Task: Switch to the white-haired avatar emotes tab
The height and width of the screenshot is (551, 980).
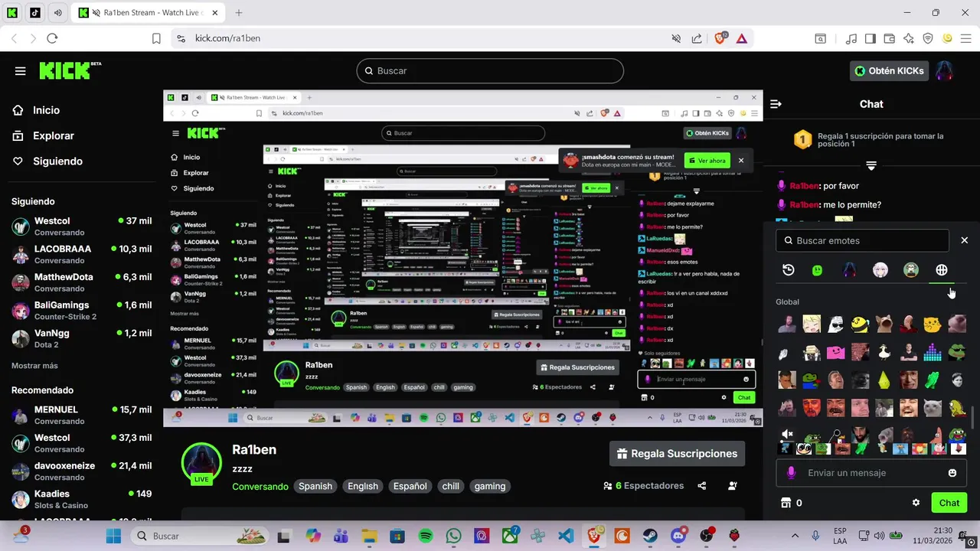Action: [880, 270]
